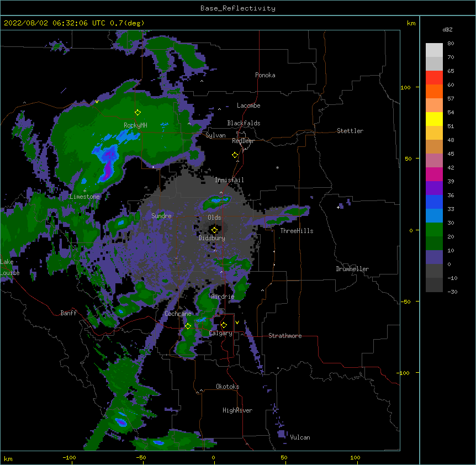The image size is (476, 465).
Task: Click the Cochrane label
Action: [178, 314]
